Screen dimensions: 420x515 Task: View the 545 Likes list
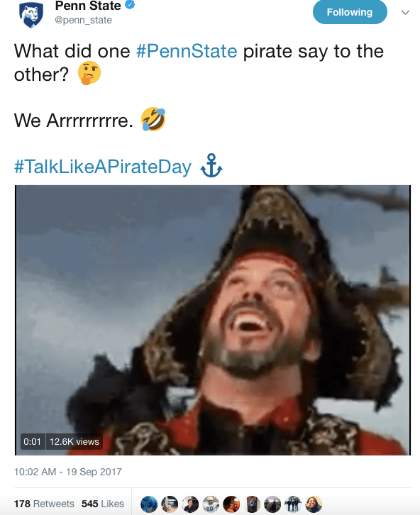point(103,504)
